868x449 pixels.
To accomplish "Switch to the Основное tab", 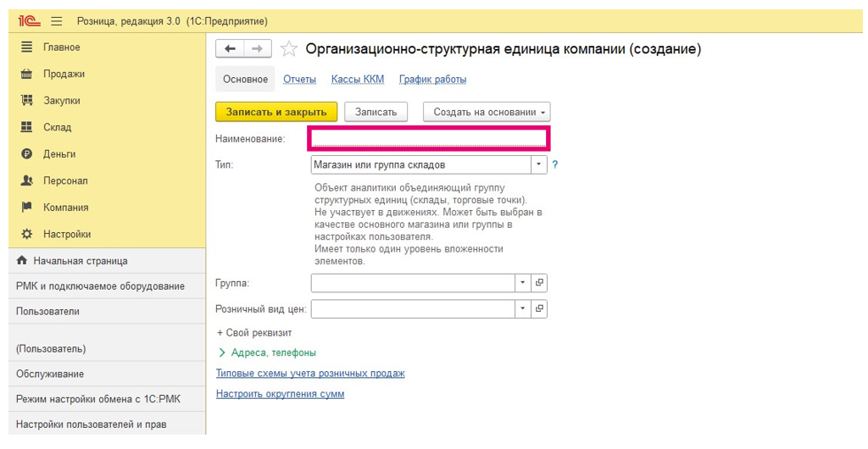I will pyautogui.click(x=245, y=79).
